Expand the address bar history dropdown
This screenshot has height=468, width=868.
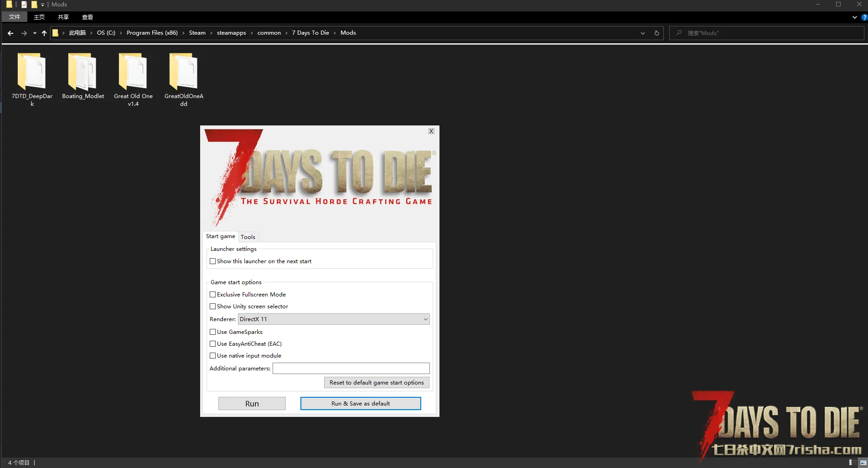pyautogui.click(x=643, y=33)
